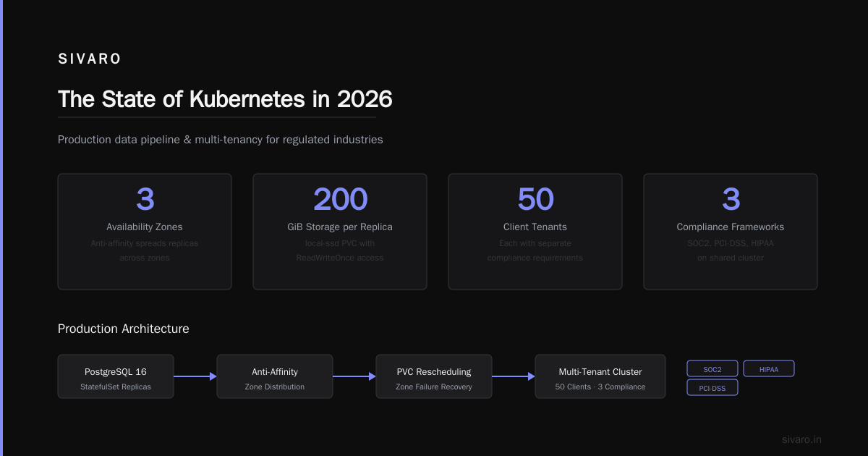This screenshot has height=456, width=868.
Task: Click 'Anti-affinity spreads replicas' description
Action: coord(145,243)
